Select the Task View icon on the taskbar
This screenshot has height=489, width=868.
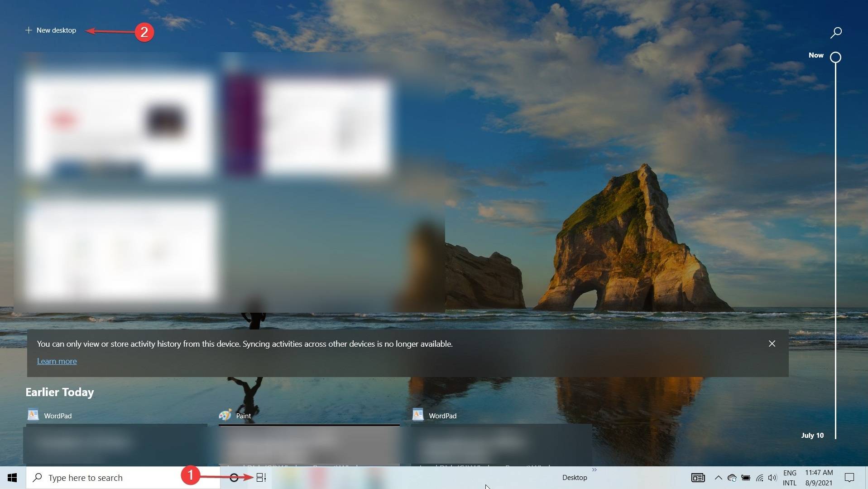point(260,477)
